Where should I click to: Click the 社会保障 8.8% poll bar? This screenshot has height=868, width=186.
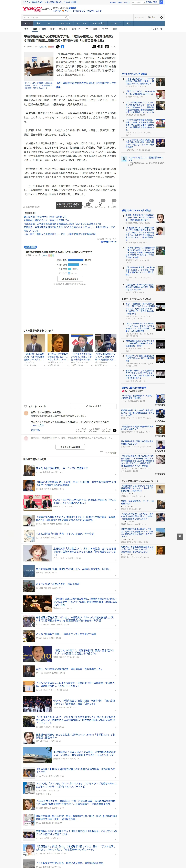click(x=69, y=269)
